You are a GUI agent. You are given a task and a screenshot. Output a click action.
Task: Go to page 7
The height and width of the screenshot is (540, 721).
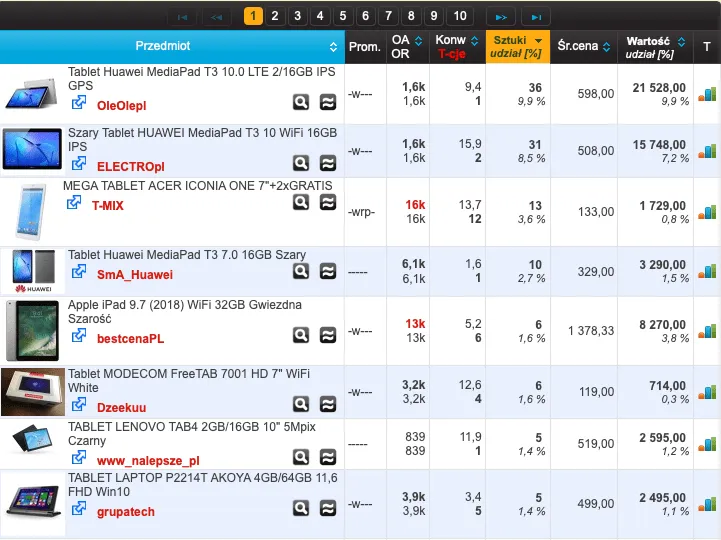(x=388, y=16)
